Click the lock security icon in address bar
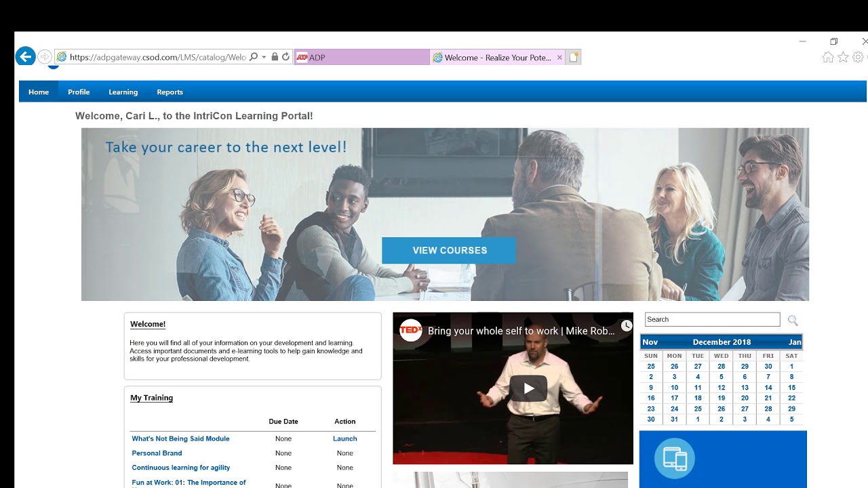The image size is (868, 488). [275, 57]
